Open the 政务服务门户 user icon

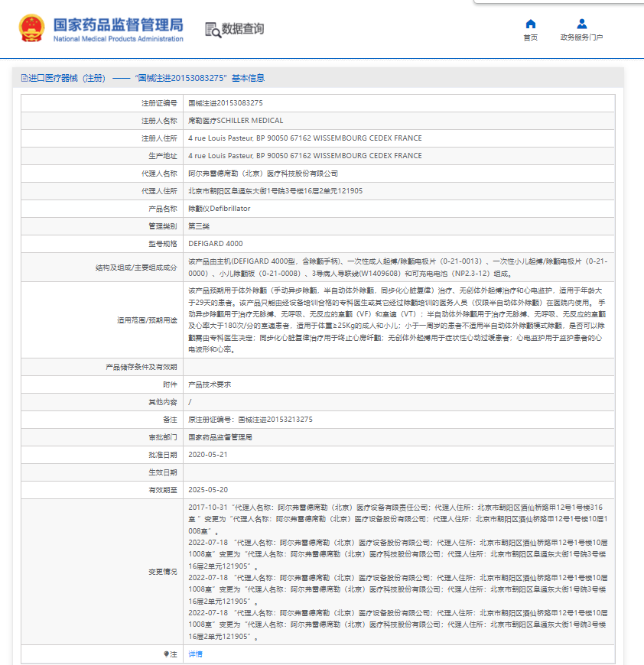[x=581, y=24]
